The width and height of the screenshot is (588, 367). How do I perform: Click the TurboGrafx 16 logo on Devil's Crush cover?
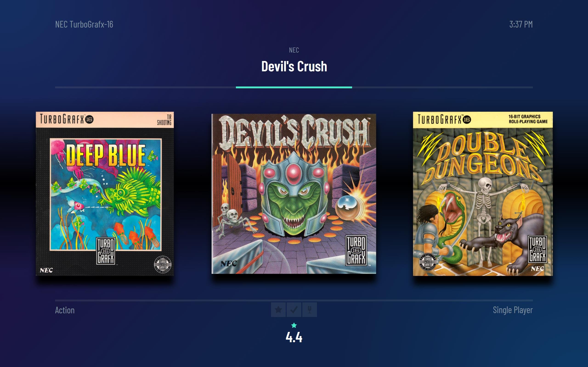pos(356,250)
